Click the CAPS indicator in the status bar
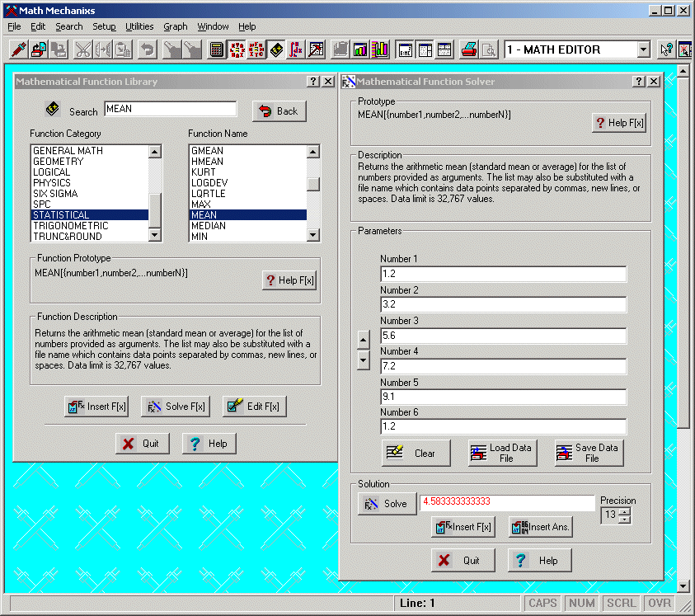695x616 pixels. tap(542, 603)
